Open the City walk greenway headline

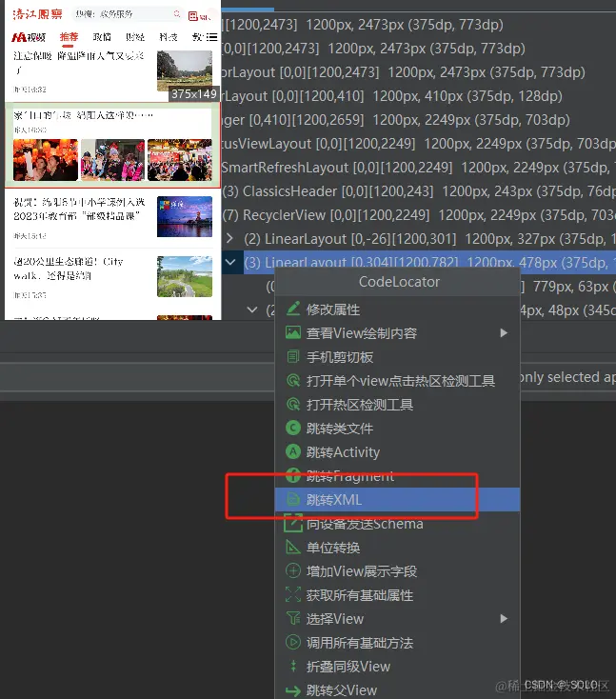coord(69,269)
